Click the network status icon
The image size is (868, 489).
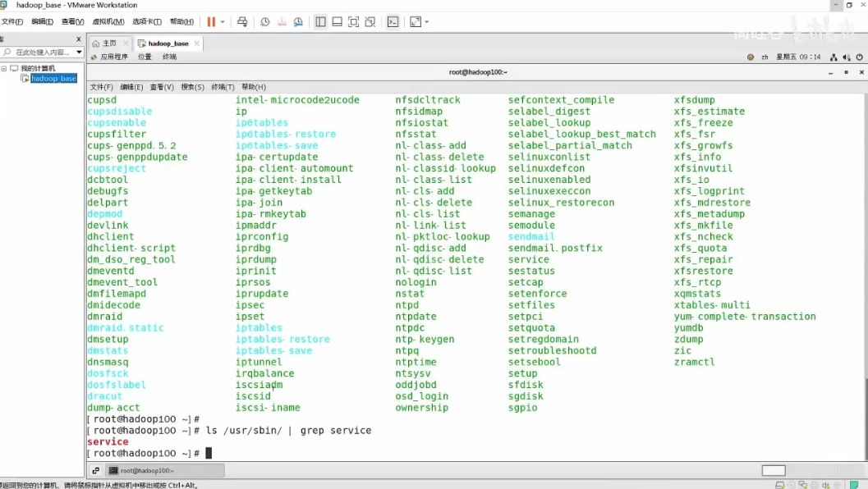coord(834,57)
